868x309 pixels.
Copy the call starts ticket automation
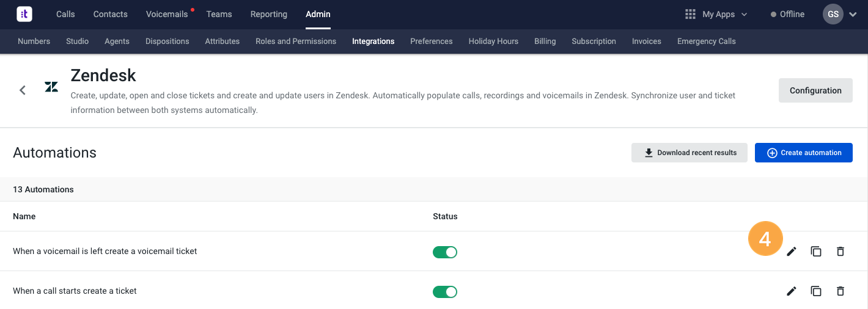[816, 291]
